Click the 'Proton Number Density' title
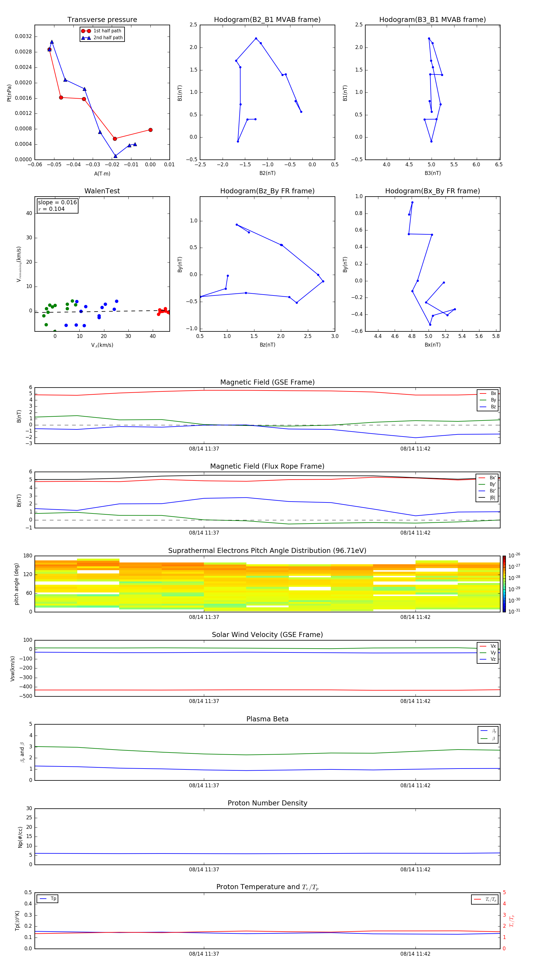This screenshot has width=535, height=980. (x=267, y=803)
